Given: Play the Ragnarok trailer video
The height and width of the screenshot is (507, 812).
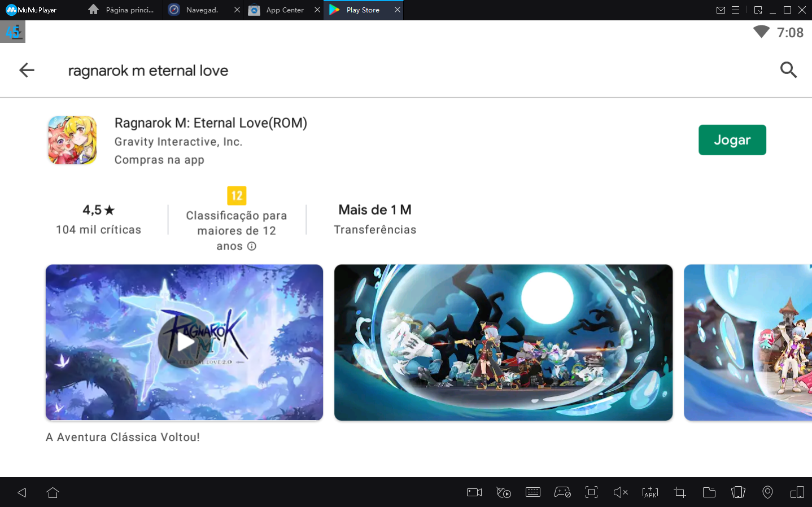Looking at the screenshot, I should [184, 342].
